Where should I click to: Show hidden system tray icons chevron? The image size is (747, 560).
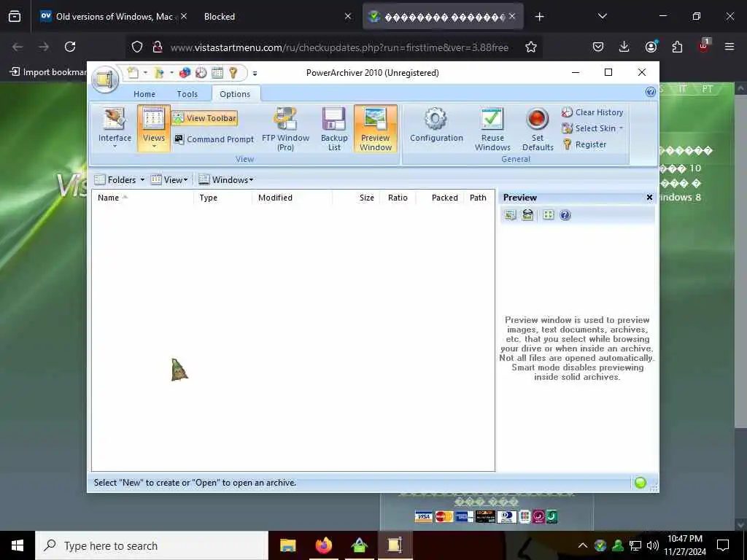click(x=583, y=545)
